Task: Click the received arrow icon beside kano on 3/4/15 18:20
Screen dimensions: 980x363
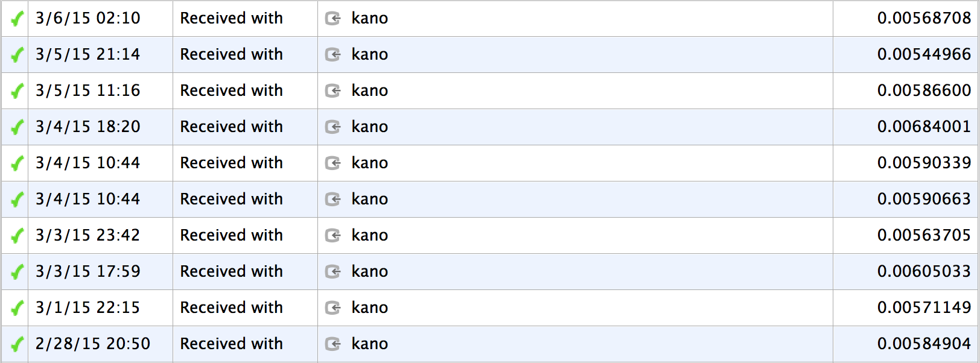Action: click(333, 127)
